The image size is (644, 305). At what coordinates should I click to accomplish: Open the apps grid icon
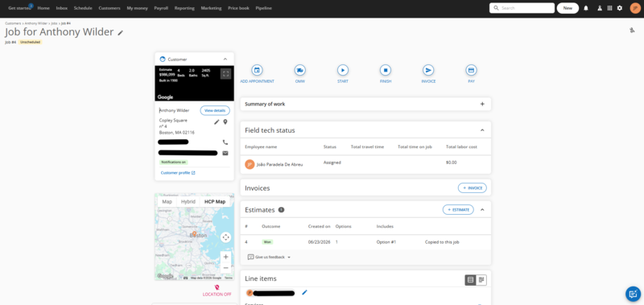(x=609, y=8)
